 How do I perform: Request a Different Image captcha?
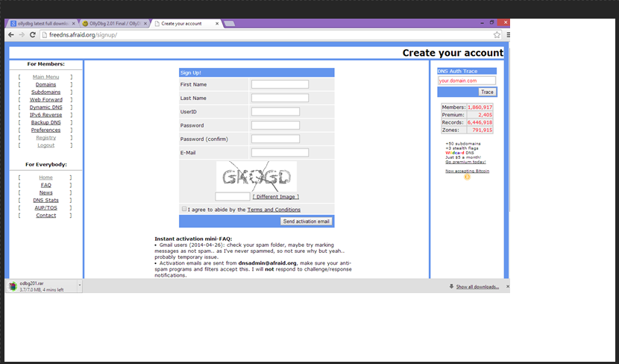pos(276,197)
